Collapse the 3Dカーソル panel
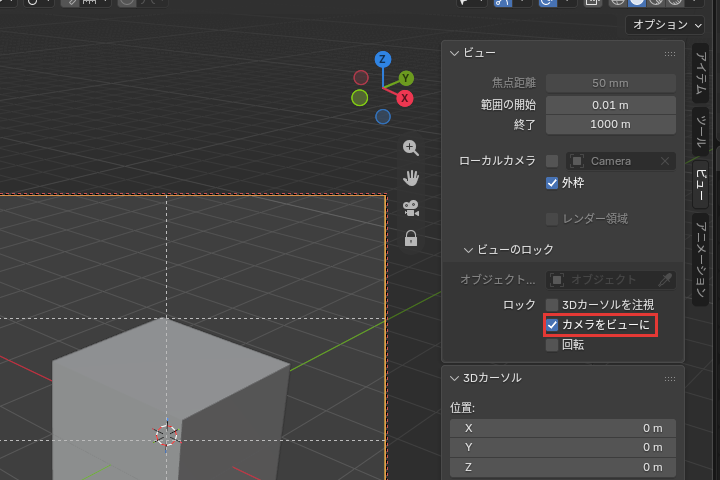Viewport: 720px width, 480px height. 455,378
